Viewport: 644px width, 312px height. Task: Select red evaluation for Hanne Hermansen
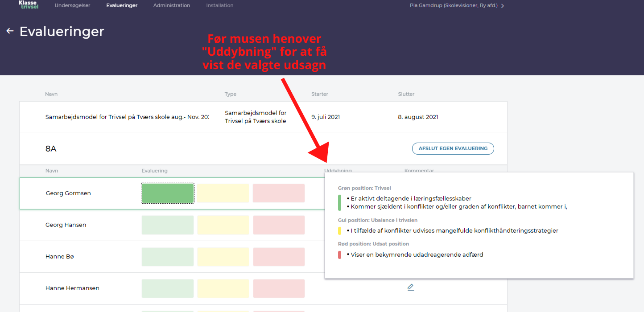(x=279, y=288)
